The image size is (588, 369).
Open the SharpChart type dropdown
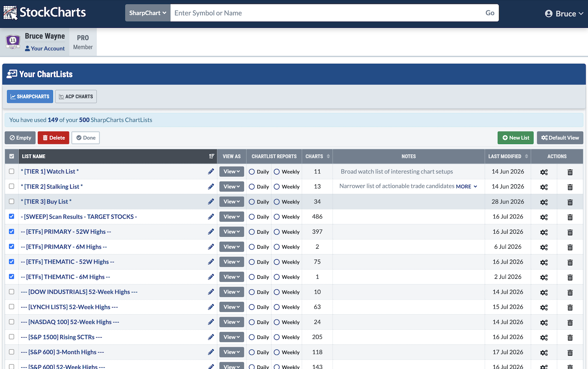[x=148, y=13]
